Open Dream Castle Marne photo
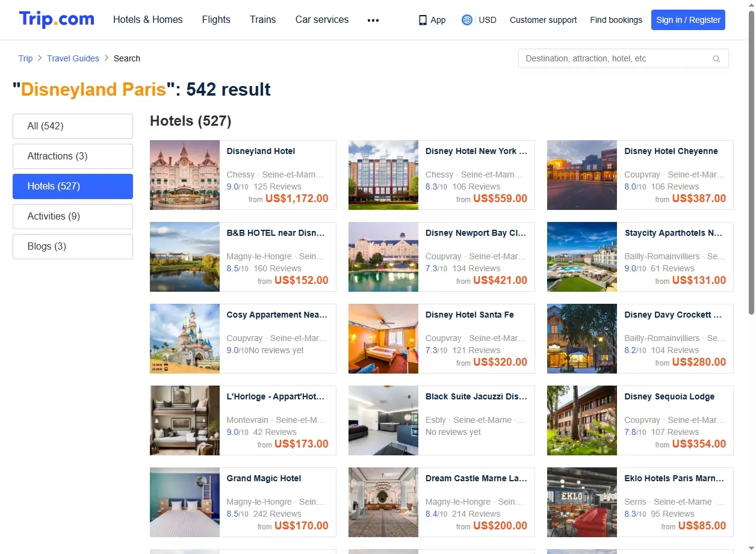The width and height of the screenshot is (756, 554). tap(383, 502)
